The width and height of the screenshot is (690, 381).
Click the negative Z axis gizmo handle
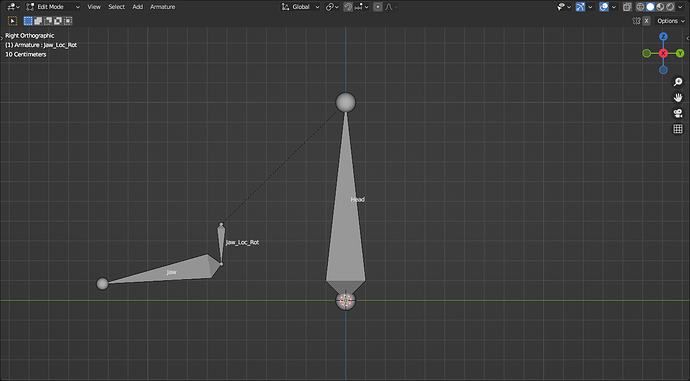tap(663, 70)
